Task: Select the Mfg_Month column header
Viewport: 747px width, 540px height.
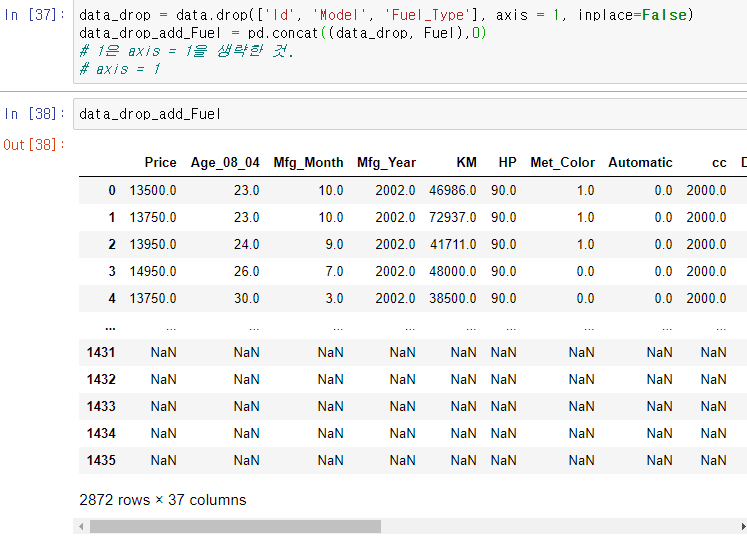Action: (x=308, y=163)
